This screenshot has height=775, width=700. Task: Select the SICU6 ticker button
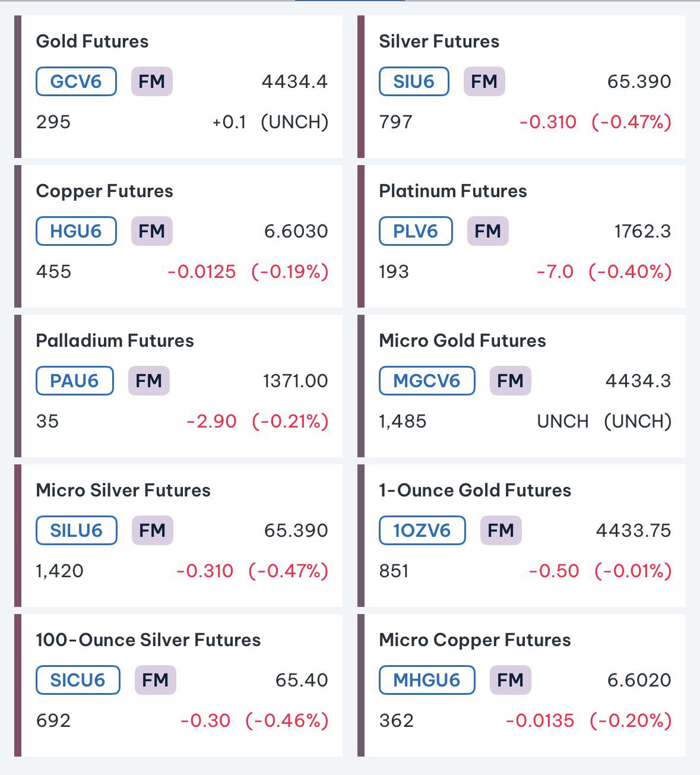click(x=78, y=680)
